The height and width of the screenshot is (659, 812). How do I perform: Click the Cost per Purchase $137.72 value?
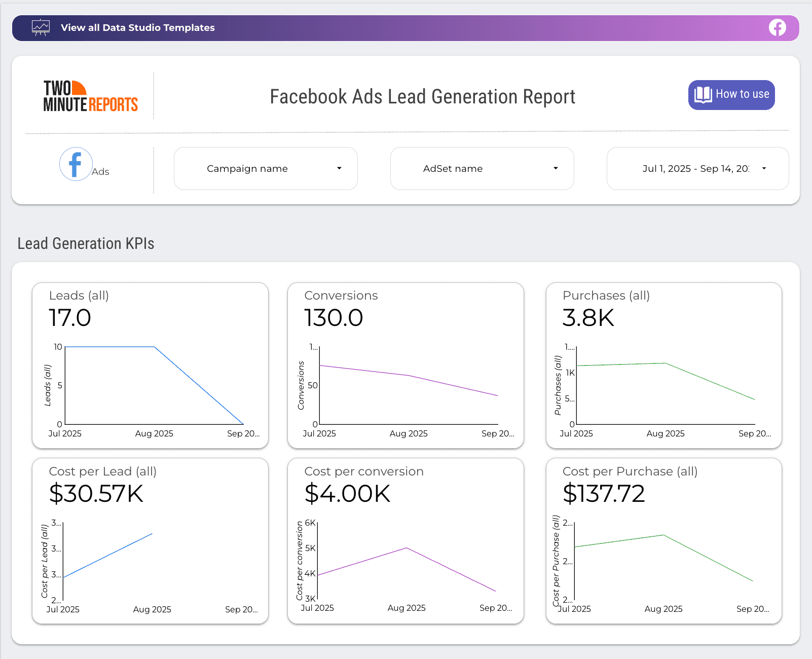point(604,494)
